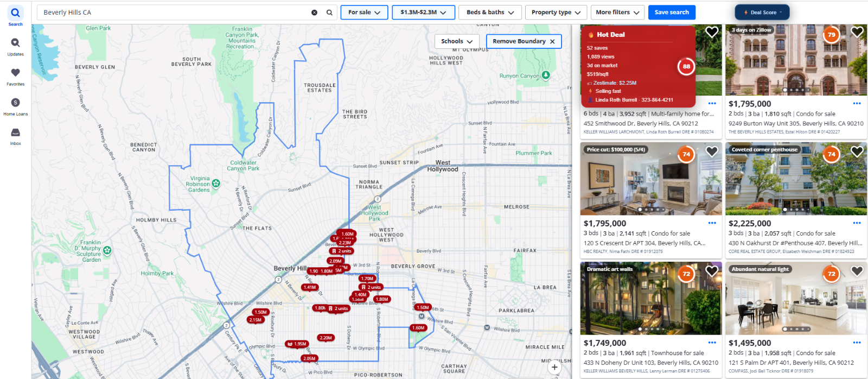Click the Runyon Canyon park icon

pyautogui.click(x=546, y=75)
